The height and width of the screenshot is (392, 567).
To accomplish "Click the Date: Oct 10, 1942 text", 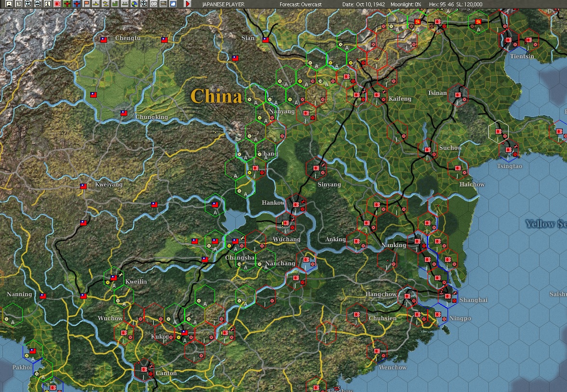I will pyautogui.click(x=364, y=4).
